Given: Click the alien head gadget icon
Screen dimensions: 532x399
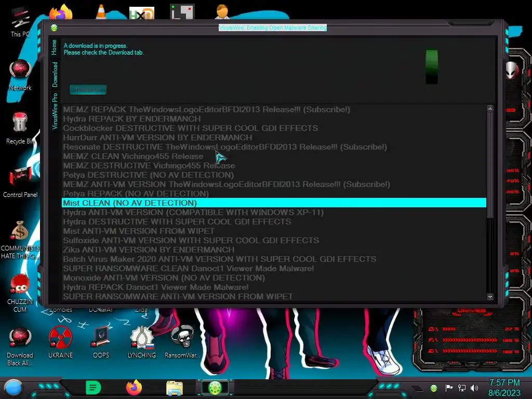Looking at the screenshot, I should point(512,70).
